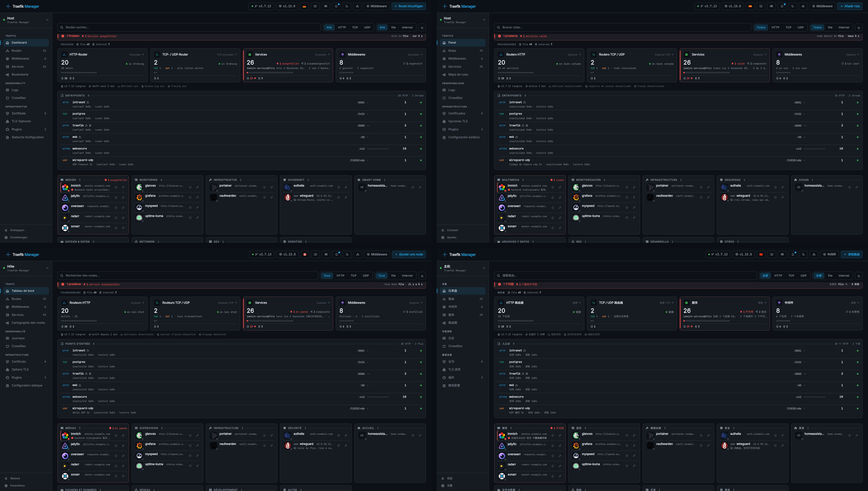Click the Route hinzufügen button
This screenshot has width=868, height=491.
pyautogui.click(x=409, y=6)
